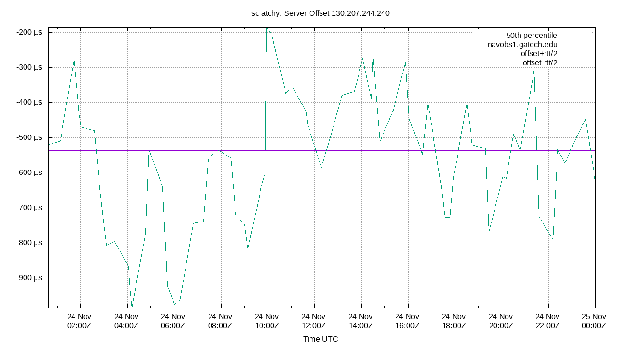Click the '24 Nov 12:00Z' x-axis label
The height and width of the screenshot is (346, 644).
(313, 321)
